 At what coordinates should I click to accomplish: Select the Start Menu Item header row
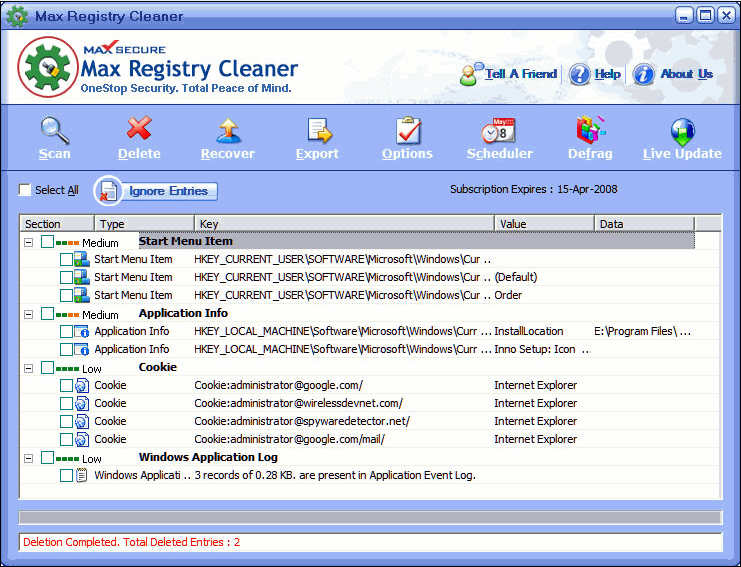416,241
